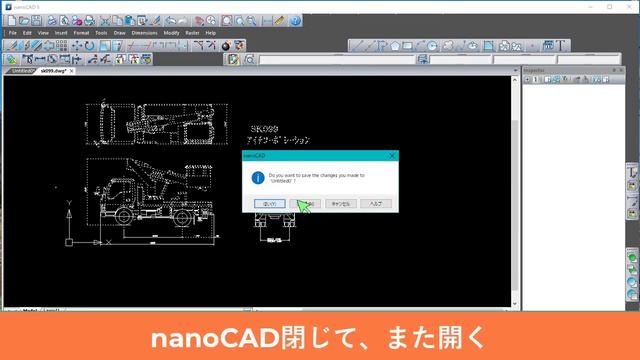This screenshot has height=360, width=640.
Task: Open the Help menu
Action: (211, 33)
